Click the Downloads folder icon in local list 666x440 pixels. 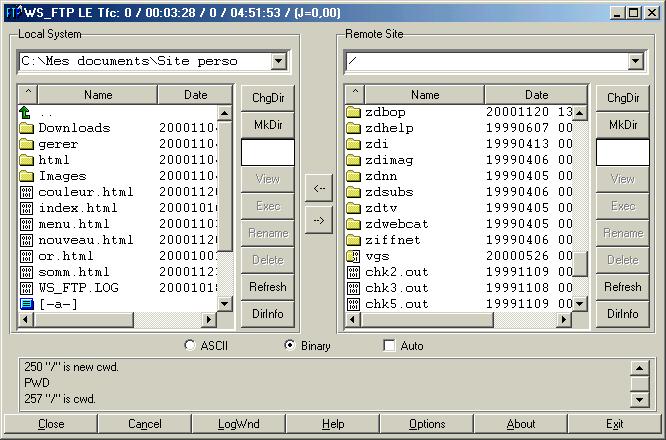pyautogui.click(x=26, y=128)
